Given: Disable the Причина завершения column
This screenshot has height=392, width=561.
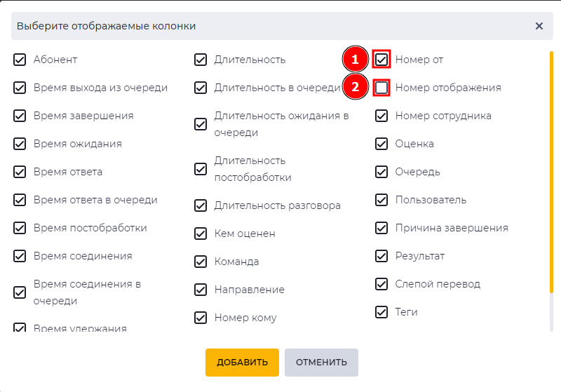Looking at the screenshot, I should coord(381,228).
